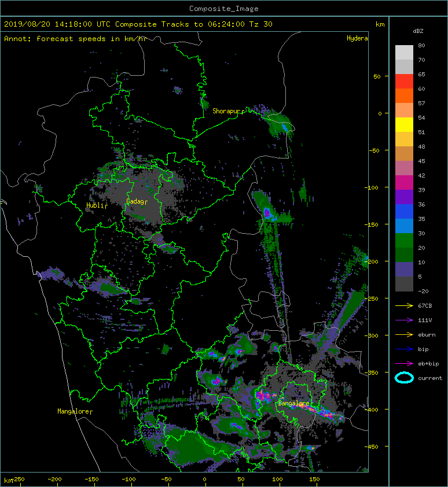Pick the medium gray 70–65 dBZ swatch
Screen dimensions: 448x487
404,67
